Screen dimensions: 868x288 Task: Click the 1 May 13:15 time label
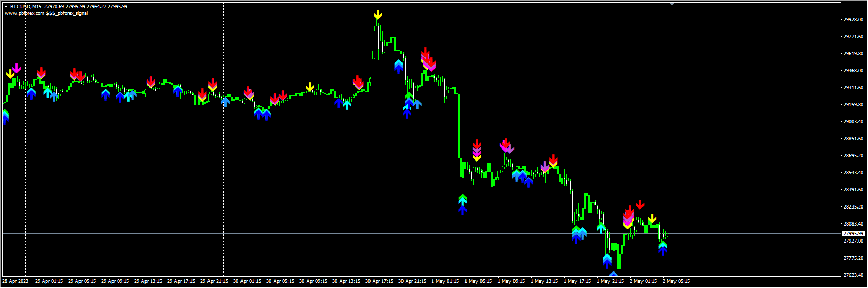544,282
